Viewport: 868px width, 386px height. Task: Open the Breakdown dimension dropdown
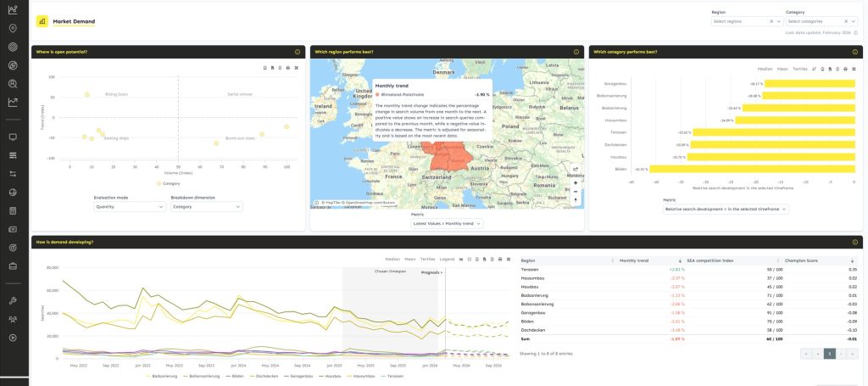click(x=206, y=206)
